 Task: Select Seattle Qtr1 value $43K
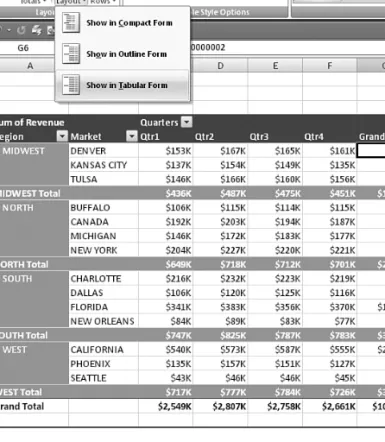click(166, 378)
